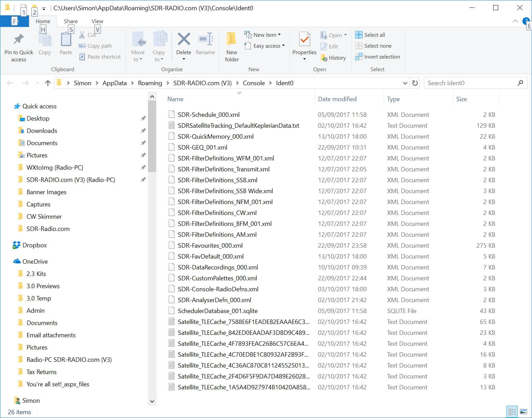Click Select all in ribbon
Viewport: 532px width, 418px height.
coord(370,35)
